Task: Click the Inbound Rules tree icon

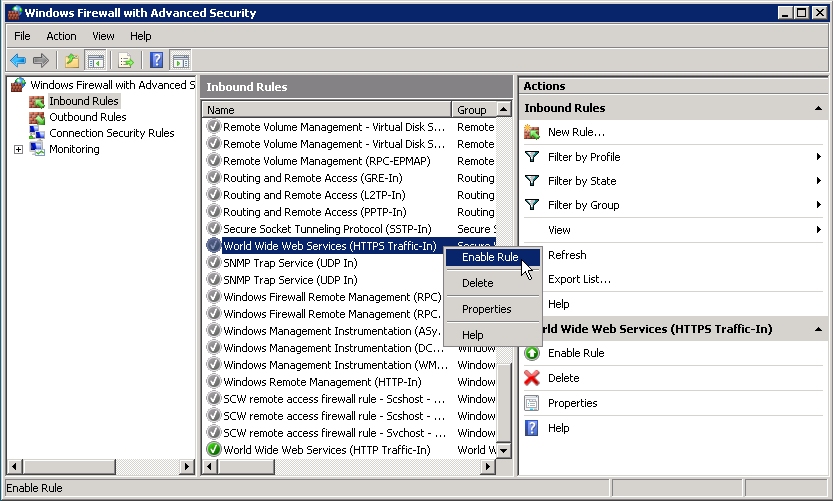Action: click(x=37, y=101)
